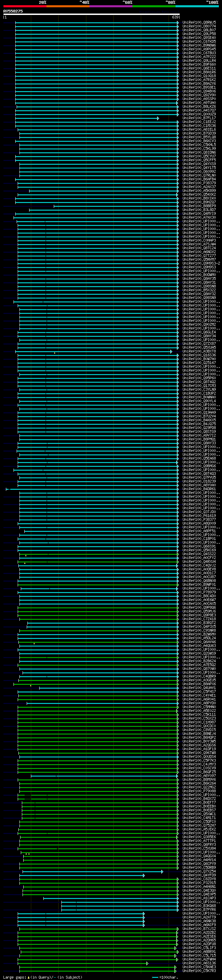Click the white AV558275 query length bar
222x980 pixels.
coord(92,14)
